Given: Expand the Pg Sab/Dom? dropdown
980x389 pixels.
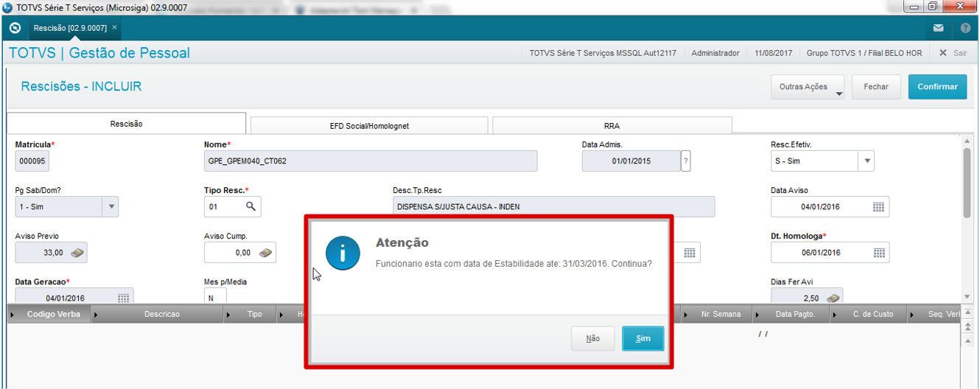Looking at the screenshot, I should [x=111, y=207].
